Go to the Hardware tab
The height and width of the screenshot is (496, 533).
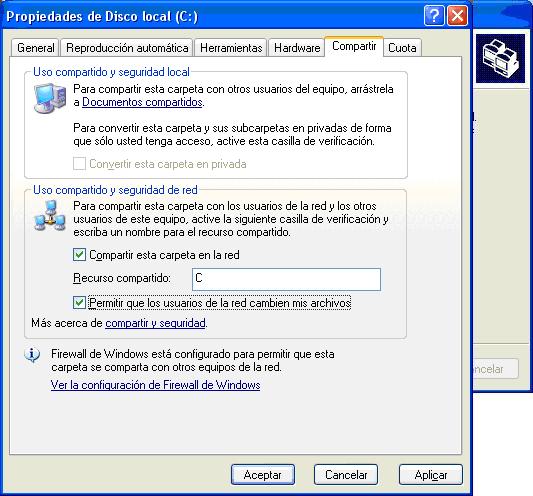coord(297,48)
